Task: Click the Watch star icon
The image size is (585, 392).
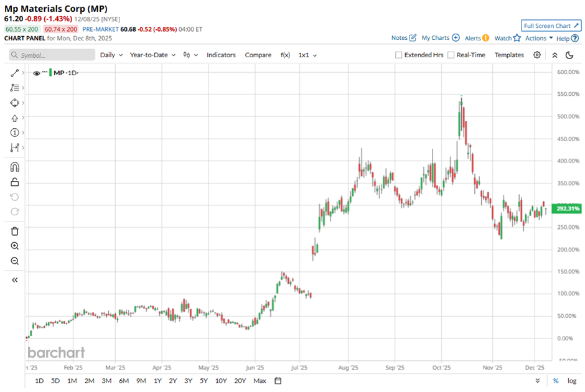Action: pos(517,38)
